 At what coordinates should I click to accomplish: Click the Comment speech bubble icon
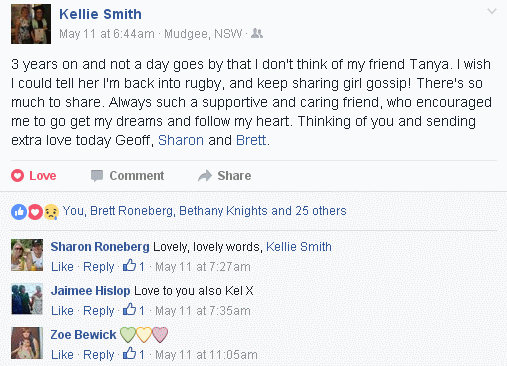tap(97, 176)
